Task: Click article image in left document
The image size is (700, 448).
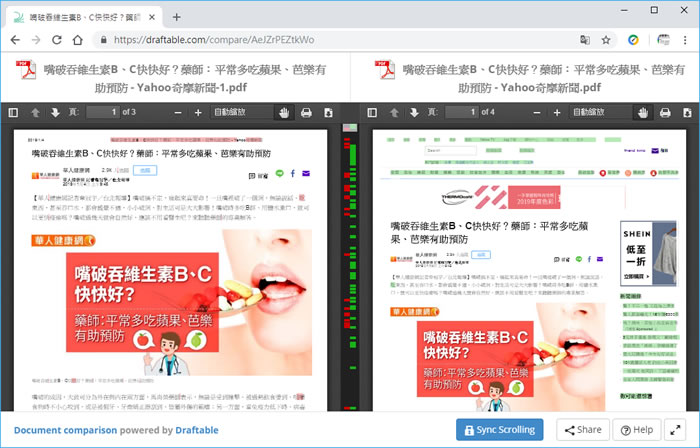Action: pos(172,303)
